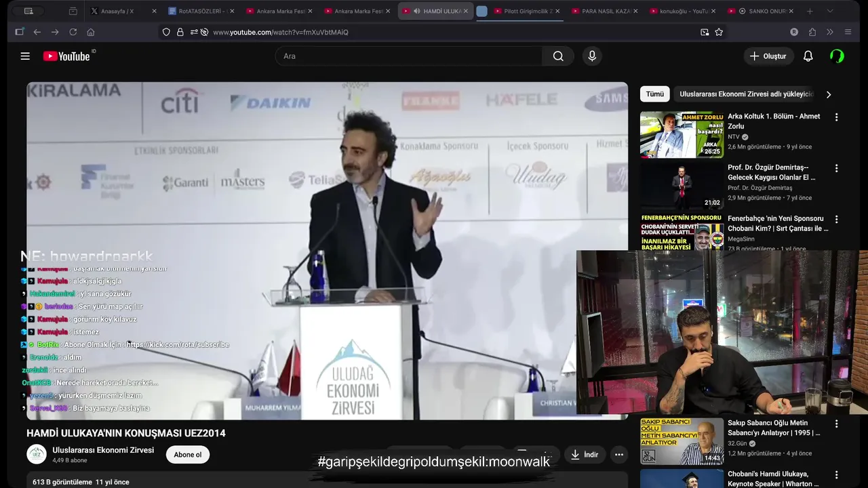List all tabs with the chevron
Image resolution: width=868 pixels, height=488 pixels.
829,11
